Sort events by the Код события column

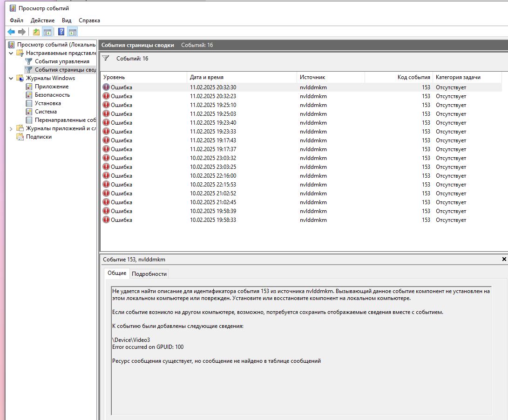(399, 77)
